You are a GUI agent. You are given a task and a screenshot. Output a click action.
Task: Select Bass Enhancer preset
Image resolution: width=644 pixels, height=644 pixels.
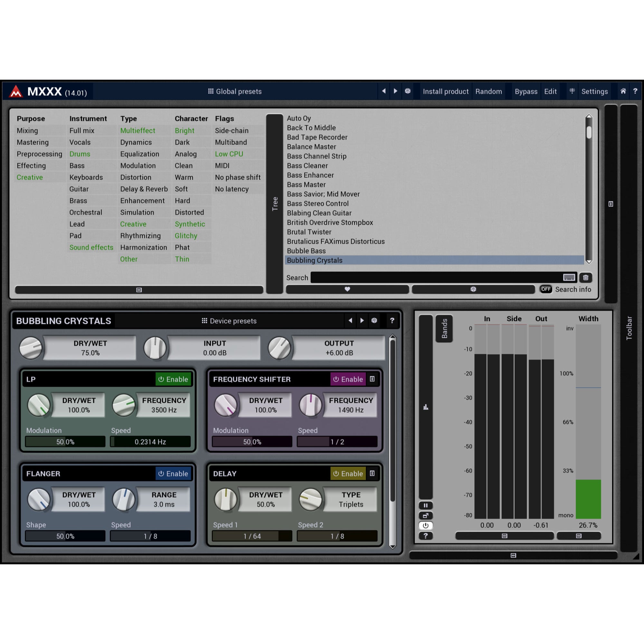pos(434,175)
